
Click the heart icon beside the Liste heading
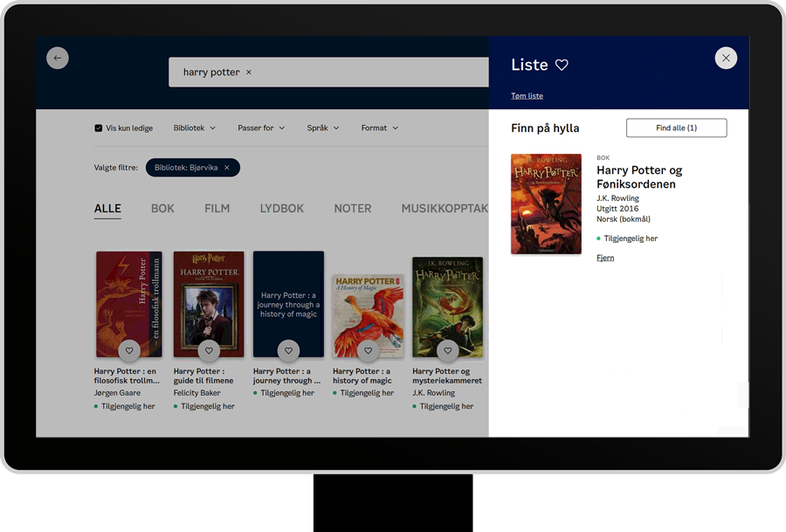562,64
